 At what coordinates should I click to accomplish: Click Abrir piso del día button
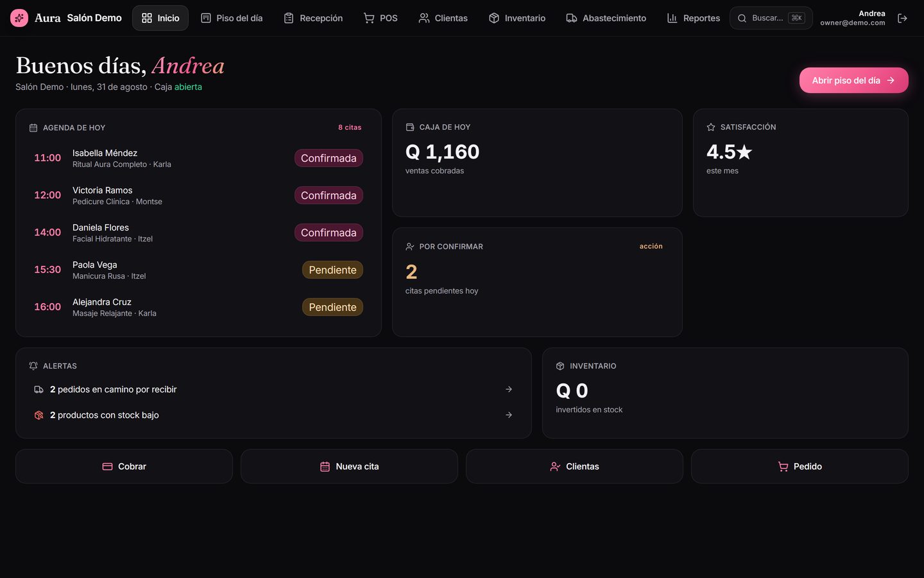(853, 80)
